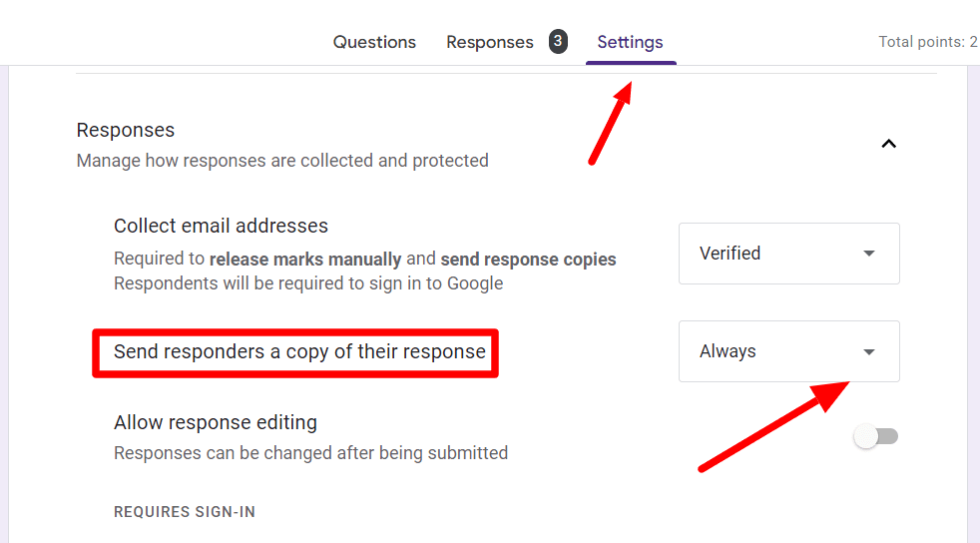Click Send responders a copy of their response
Screen dimensions: 980x543
click(x=299, y=351)
